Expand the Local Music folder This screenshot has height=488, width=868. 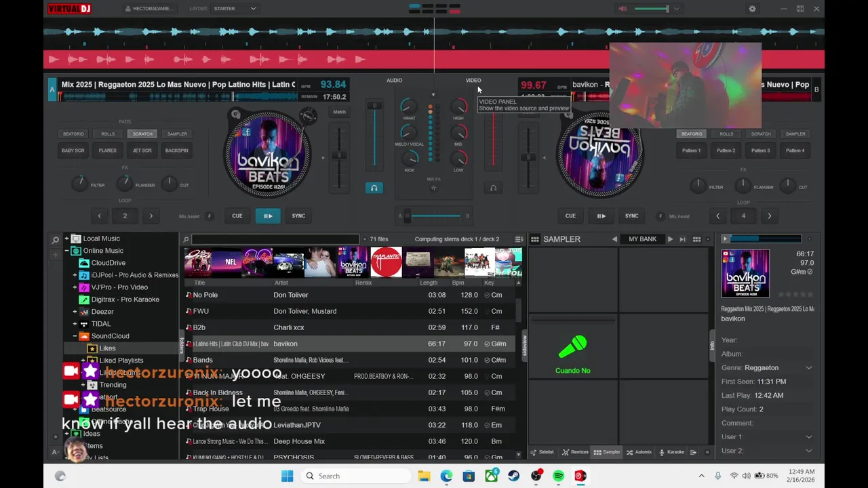coord(66,239)
